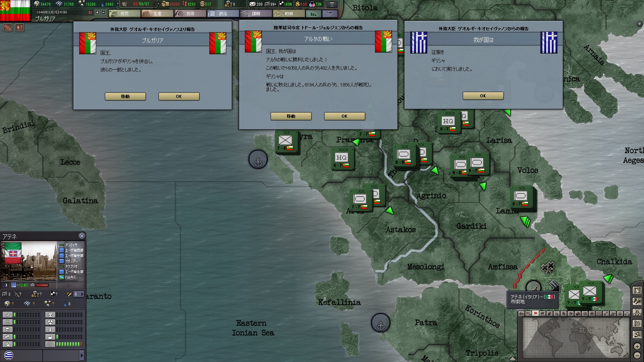
Task: Pause the game with the red pause button
Action: click(x=90, y=12)
